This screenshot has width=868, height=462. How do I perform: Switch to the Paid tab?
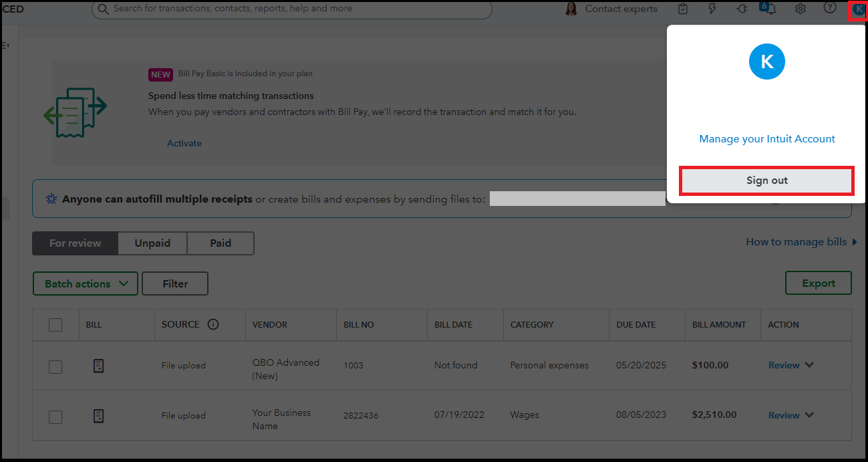(221, 243)
